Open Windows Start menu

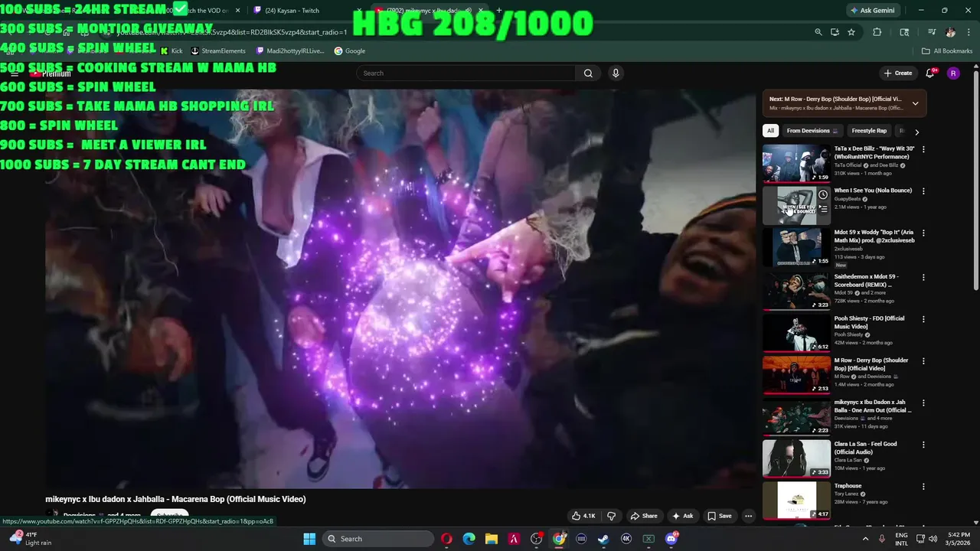coord(309,539)
